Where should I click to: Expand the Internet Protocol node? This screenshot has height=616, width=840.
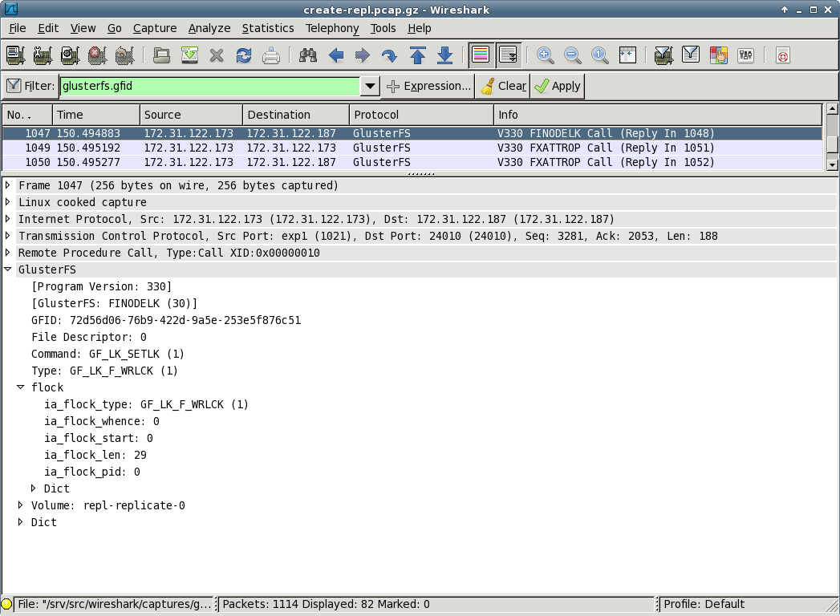click(8, 219)
